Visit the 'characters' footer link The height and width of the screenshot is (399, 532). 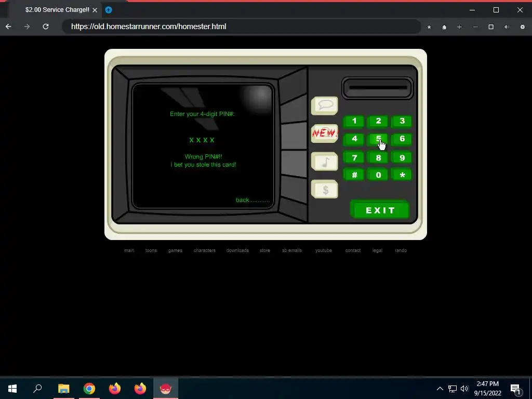click(x=205, y=250)
